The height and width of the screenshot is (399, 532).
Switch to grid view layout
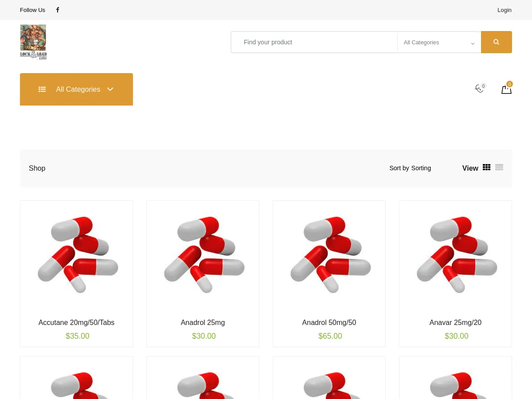click(x=486, y=167)
